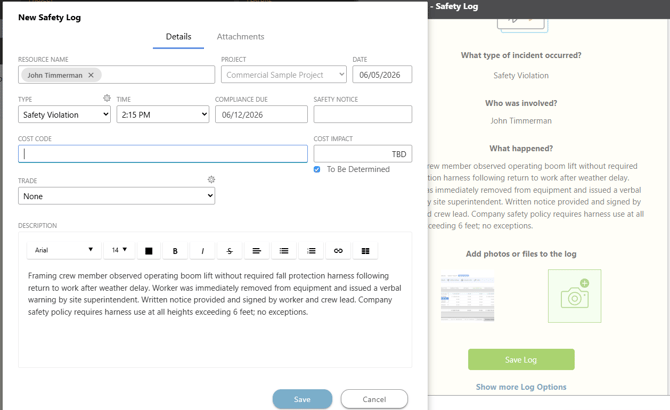Screen dimensions: 670x410
Task: Open font size 14 dropdown
Action: (119, 250)
